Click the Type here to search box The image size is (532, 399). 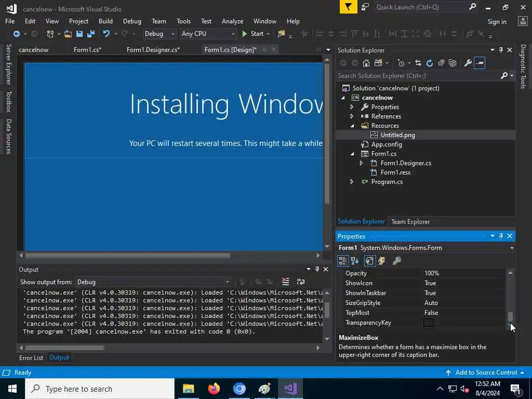pos(100,389)
